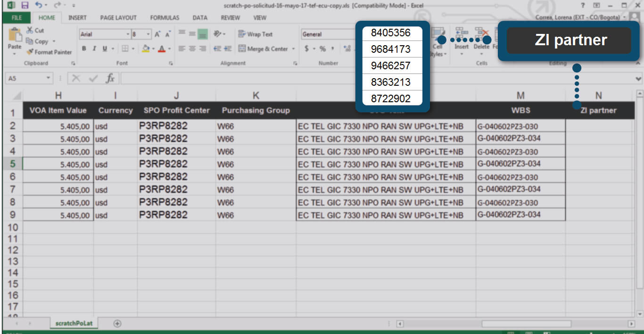Toggle Wrap Text for selected cells
This screenshot has height=334, width=644.
pyautogui.click(x=255, y=34)
